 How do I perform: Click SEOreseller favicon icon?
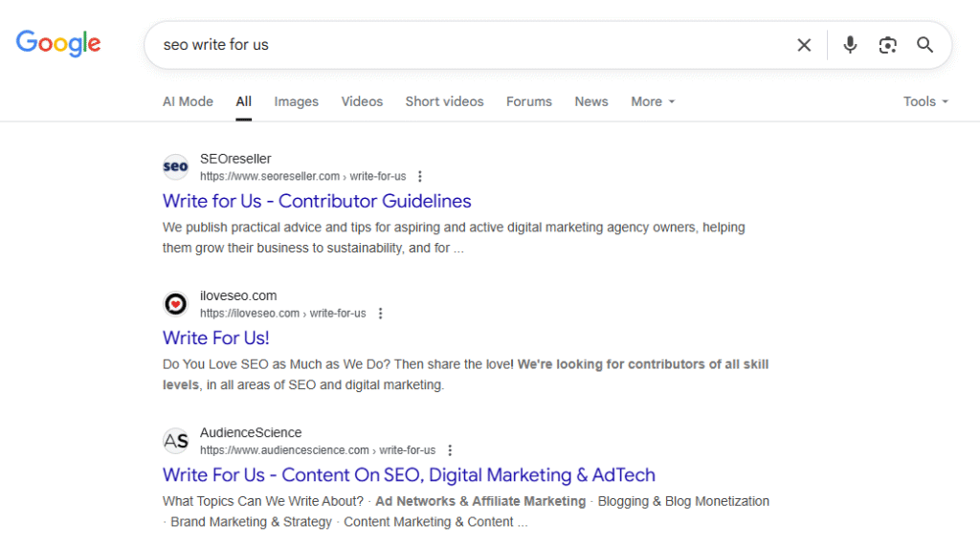click(x=176, y=166)
